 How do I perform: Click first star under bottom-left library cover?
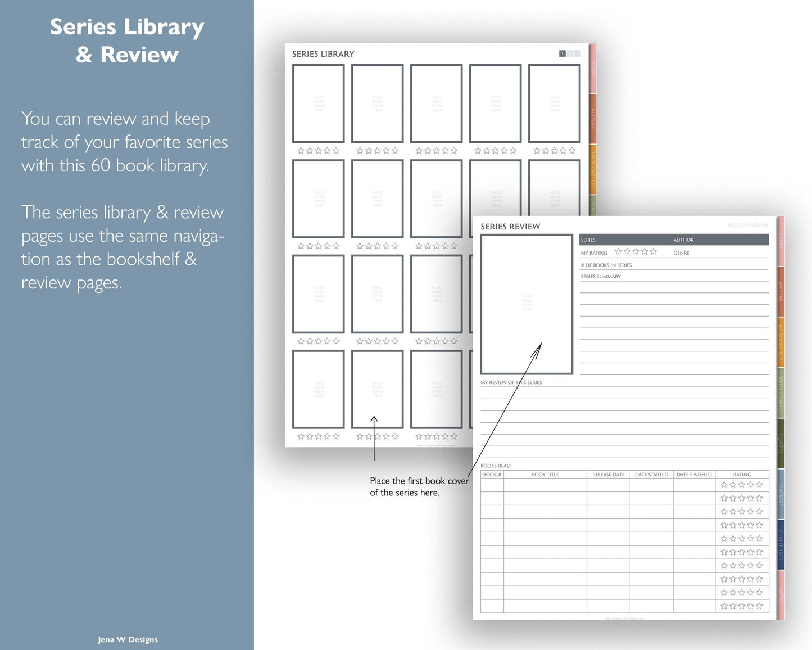tap(301, 436)
